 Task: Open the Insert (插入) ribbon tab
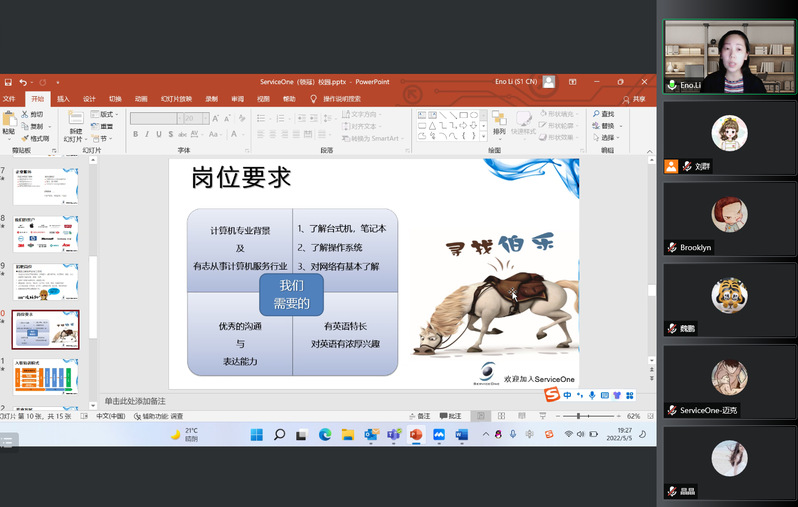[63, 99]
